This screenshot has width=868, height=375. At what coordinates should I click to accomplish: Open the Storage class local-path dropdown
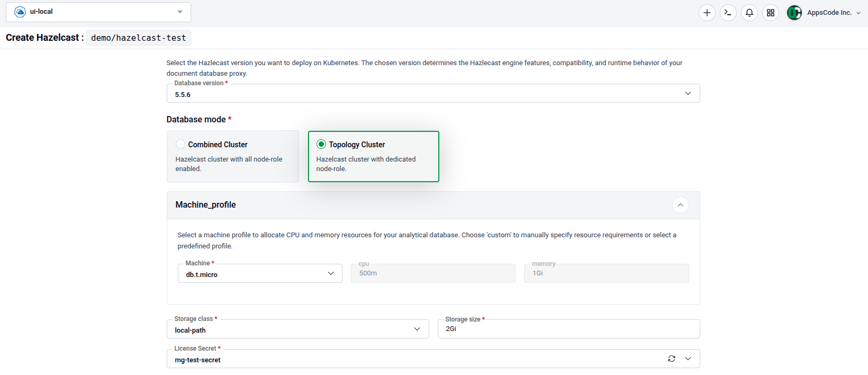[297, 329]
